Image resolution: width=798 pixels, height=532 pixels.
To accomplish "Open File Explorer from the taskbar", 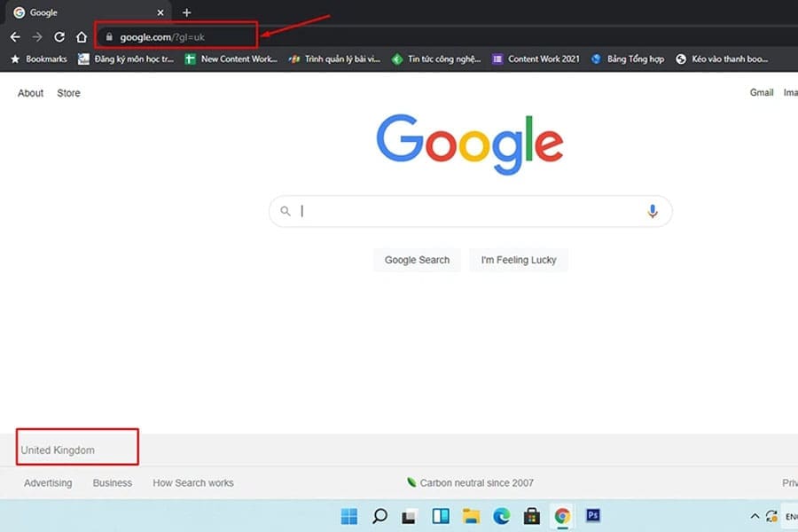I will click(471, 515).
